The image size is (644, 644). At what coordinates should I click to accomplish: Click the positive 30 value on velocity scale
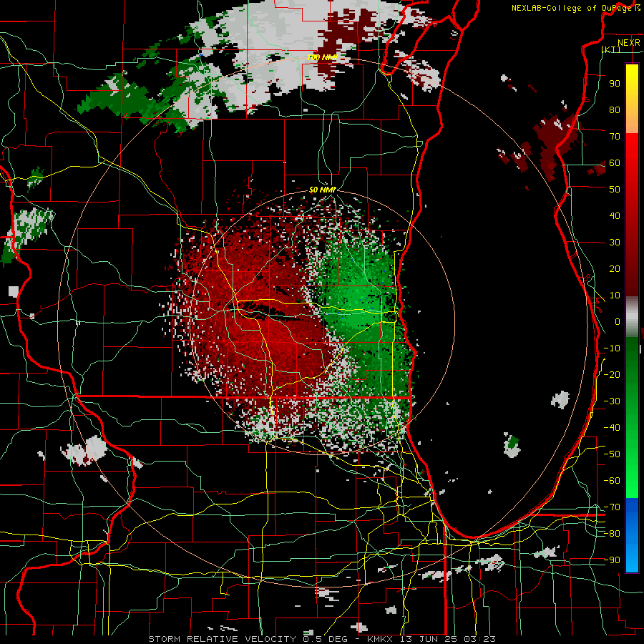click(x=615, y=243)
